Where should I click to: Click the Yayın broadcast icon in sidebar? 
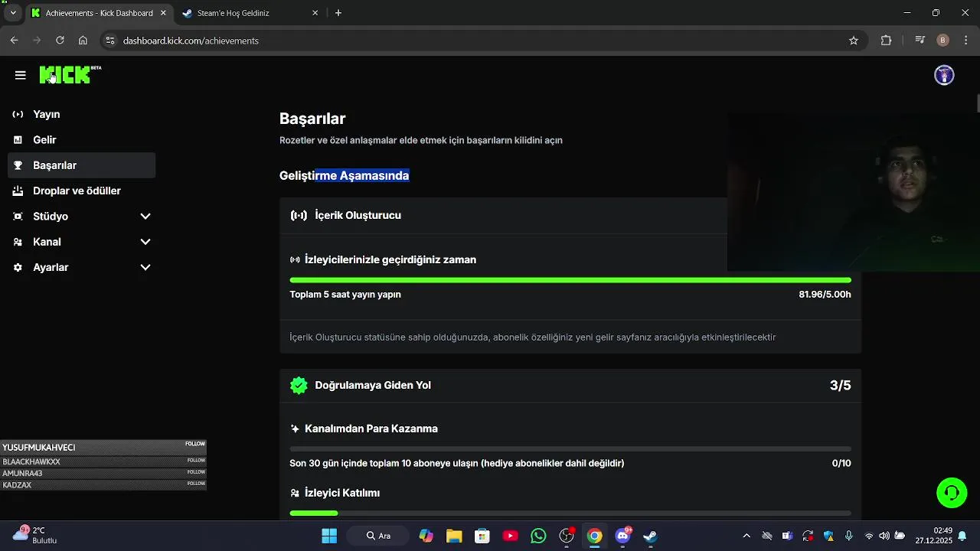click(18, 114)
